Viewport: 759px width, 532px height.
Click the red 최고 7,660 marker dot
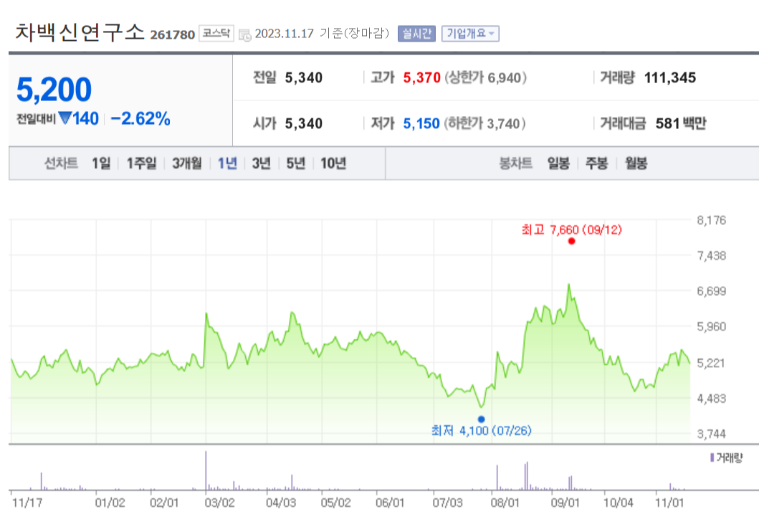tap(572, 241)
